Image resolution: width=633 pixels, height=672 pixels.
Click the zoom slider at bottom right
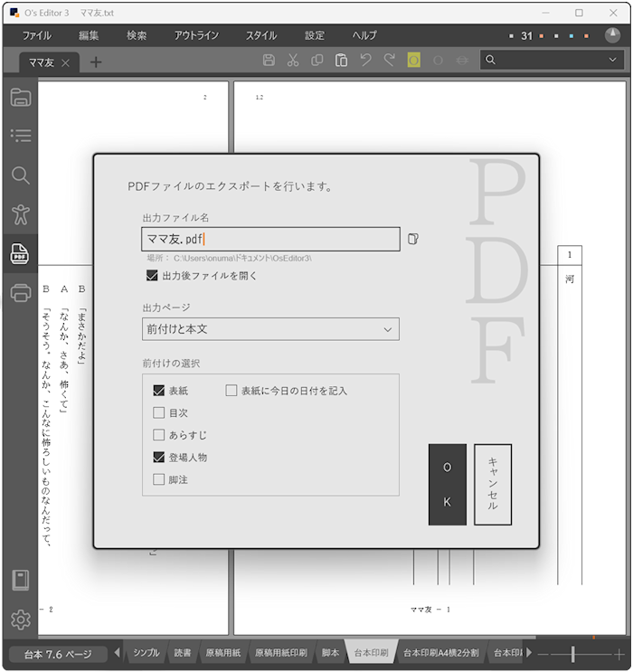(x=573, y=653)
